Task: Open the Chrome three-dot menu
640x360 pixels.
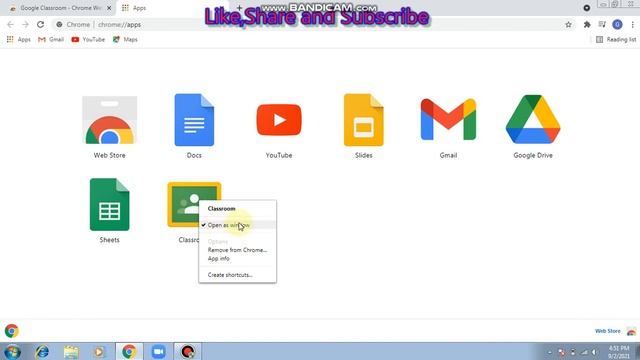Action: pyautogui.click(x=632, y=24)
